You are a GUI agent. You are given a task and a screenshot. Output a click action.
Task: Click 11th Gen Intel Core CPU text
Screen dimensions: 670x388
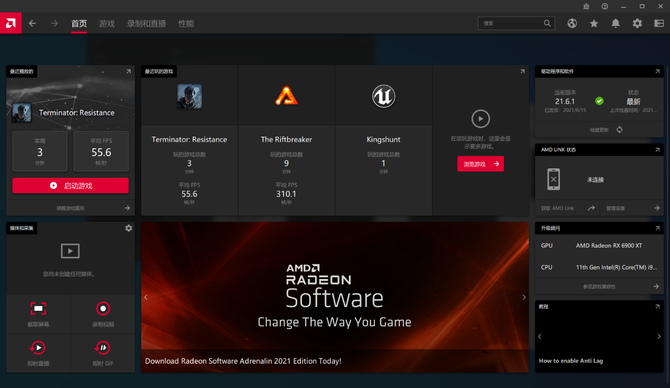coord(616,267)
